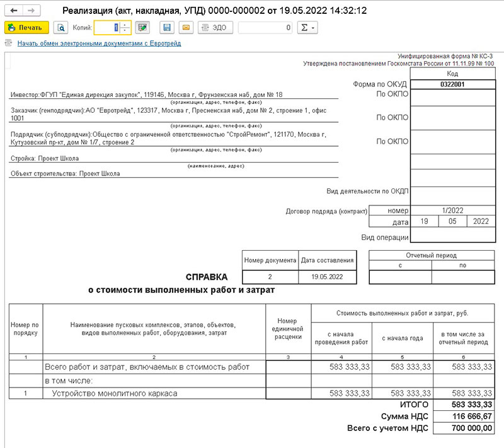Click the sum value field showing 0

click(x=265, y=28)
